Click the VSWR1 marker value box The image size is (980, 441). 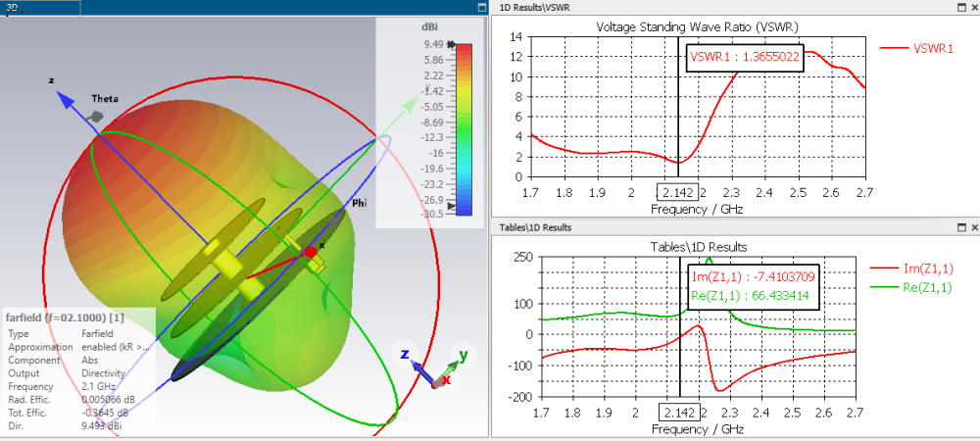click(743, 58)
